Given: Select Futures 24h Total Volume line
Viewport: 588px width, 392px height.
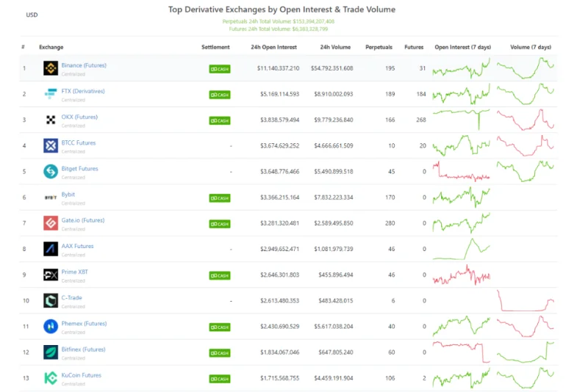Looking at the screenshot, I should click(x=279, y=29).
